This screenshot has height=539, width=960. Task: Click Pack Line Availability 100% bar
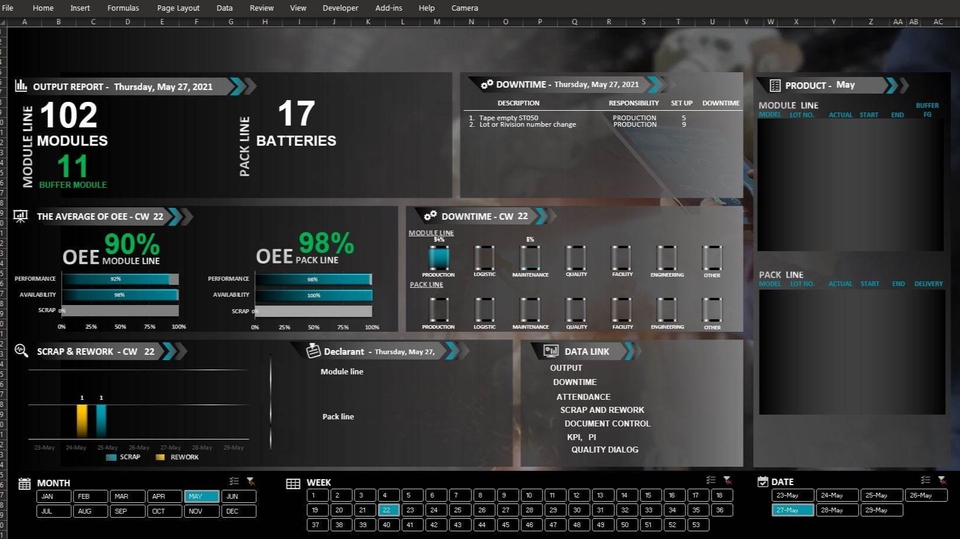(x=313, y=295)
